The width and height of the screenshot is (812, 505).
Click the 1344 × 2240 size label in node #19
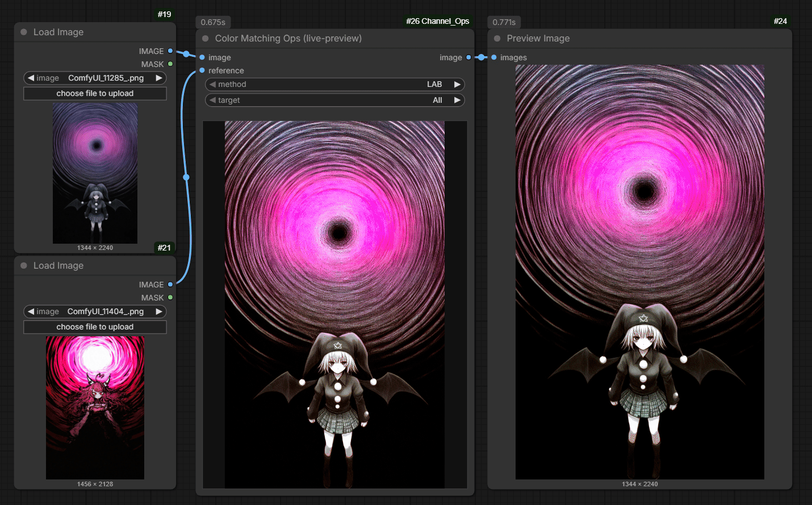click(95, 248)
